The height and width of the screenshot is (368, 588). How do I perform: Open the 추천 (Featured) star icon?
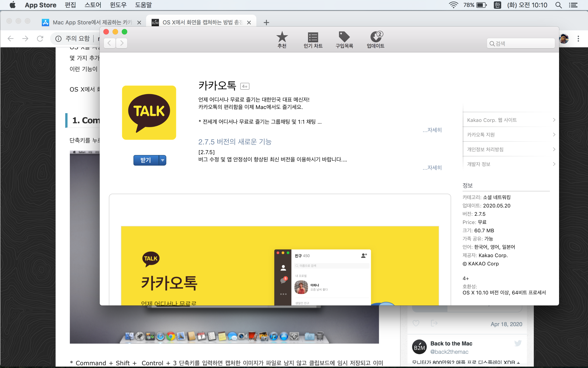point(282,40)
